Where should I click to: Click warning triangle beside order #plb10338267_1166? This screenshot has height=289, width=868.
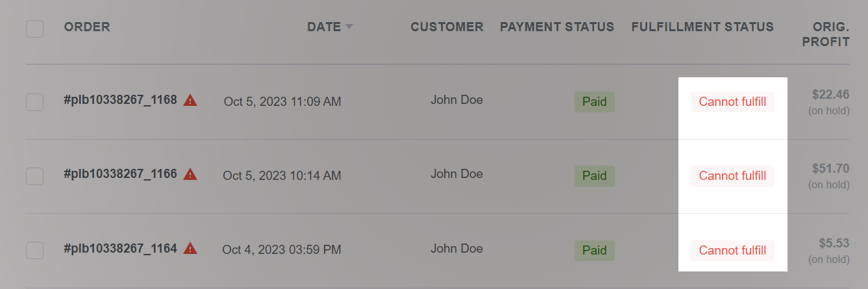click(190, 174)
